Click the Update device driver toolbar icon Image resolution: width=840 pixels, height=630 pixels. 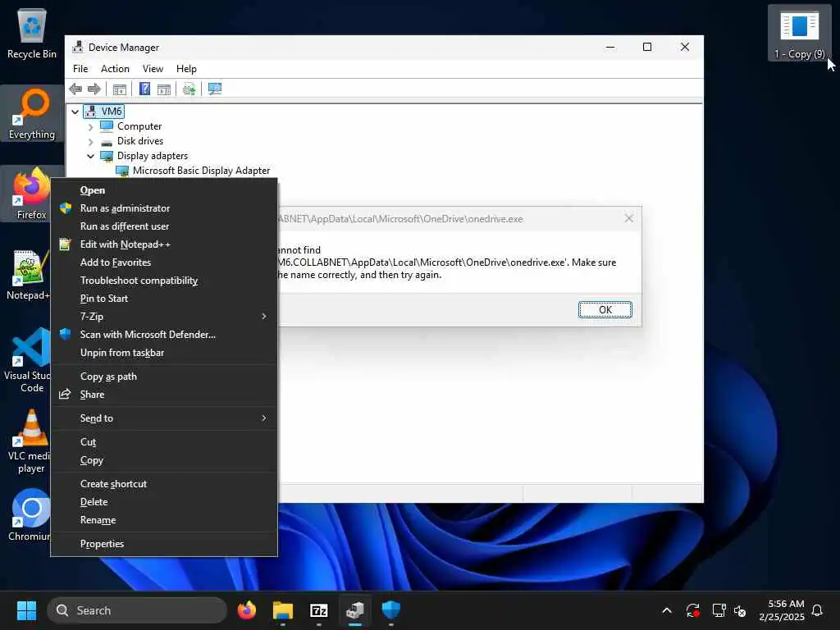189,89
